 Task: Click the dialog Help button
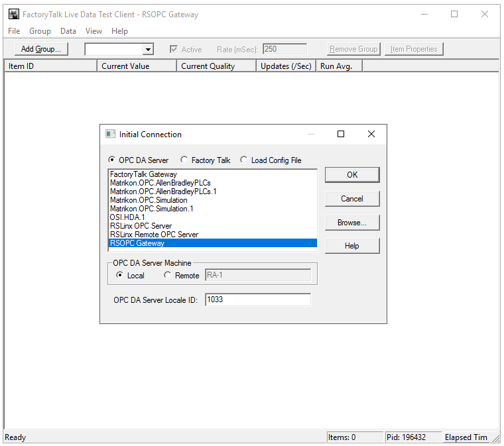pos(352,246)
